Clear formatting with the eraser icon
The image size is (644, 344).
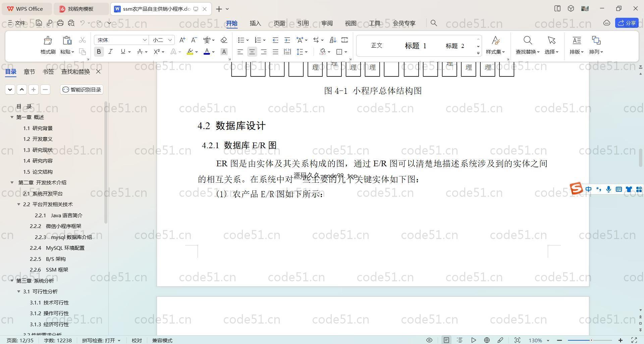pyautogui.click(x=224, y=40)
